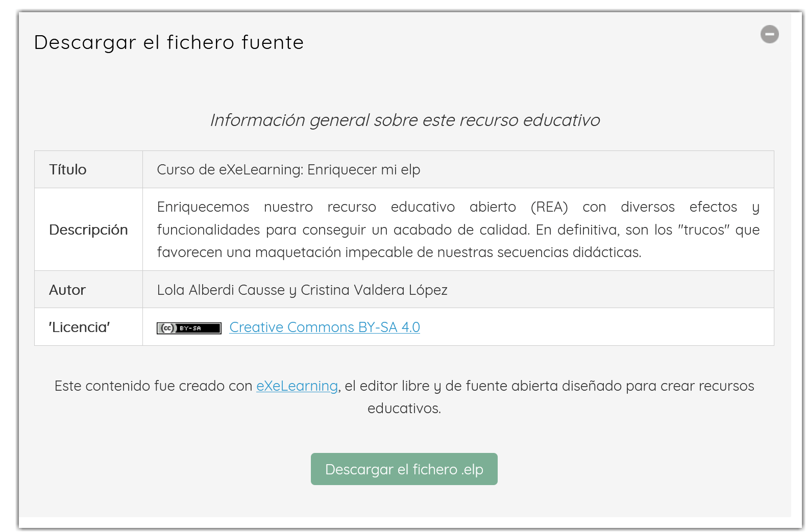Open the eXeLearning website link
The width and height of the screenshot is (806, 532).
pos(297,386)
